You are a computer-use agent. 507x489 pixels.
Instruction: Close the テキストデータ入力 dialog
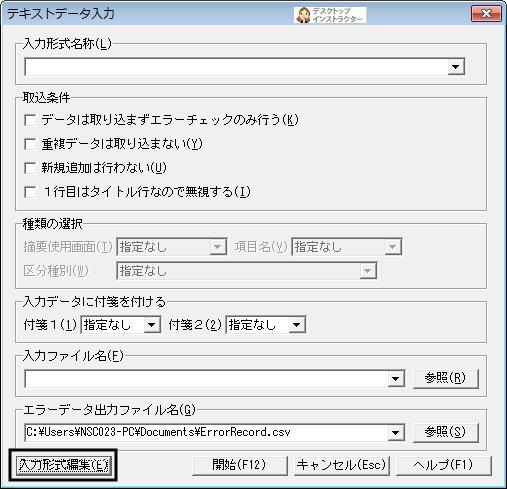click(486, 14)
